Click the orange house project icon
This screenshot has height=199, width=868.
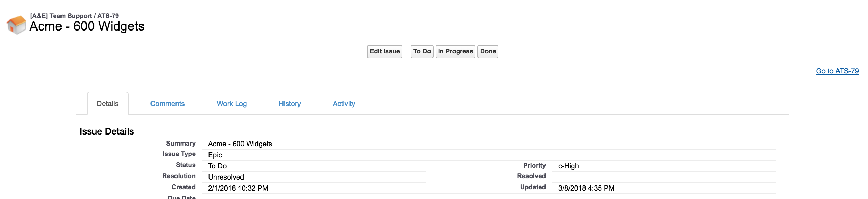[x=16, y=25]
